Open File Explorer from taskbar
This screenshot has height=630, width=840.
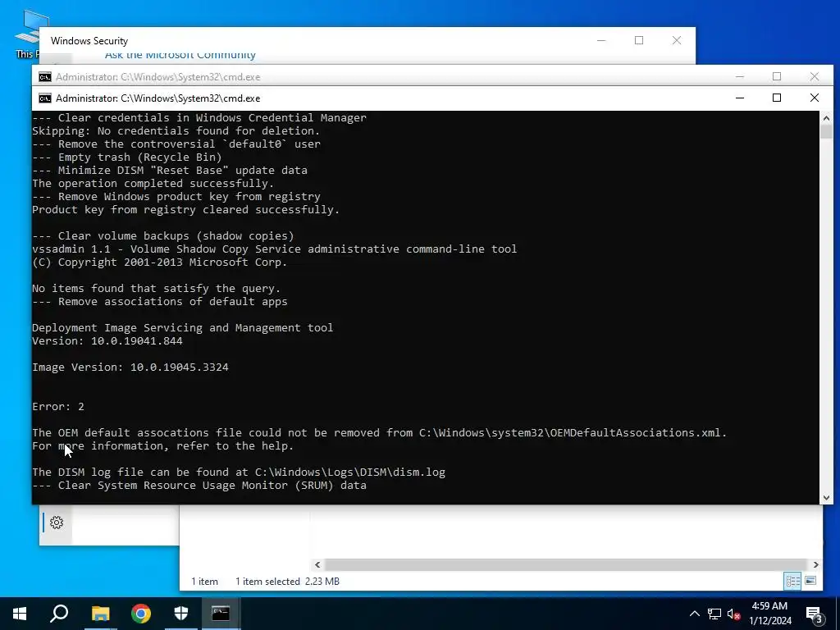(x=100, y=614)
